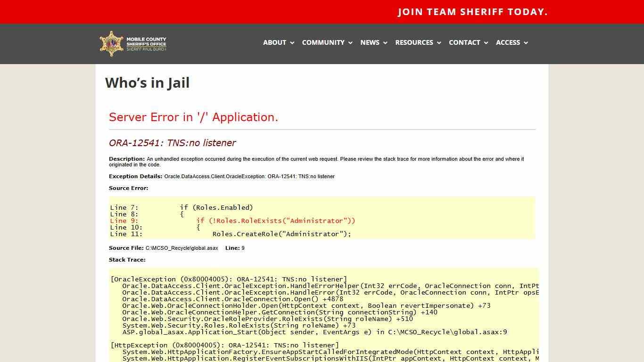Expand the chevron next to ABOUT
The height and width of the screenshot is (362, 644).
292,43
